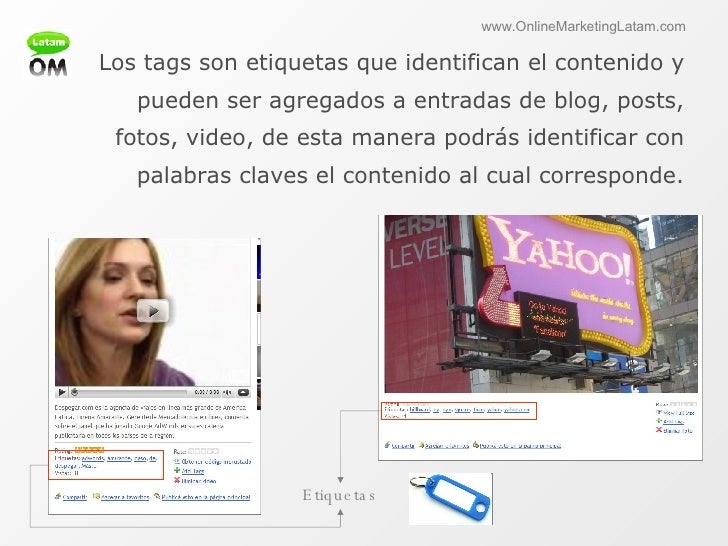Click the 'Eliminar video' link

click(199, 481)
